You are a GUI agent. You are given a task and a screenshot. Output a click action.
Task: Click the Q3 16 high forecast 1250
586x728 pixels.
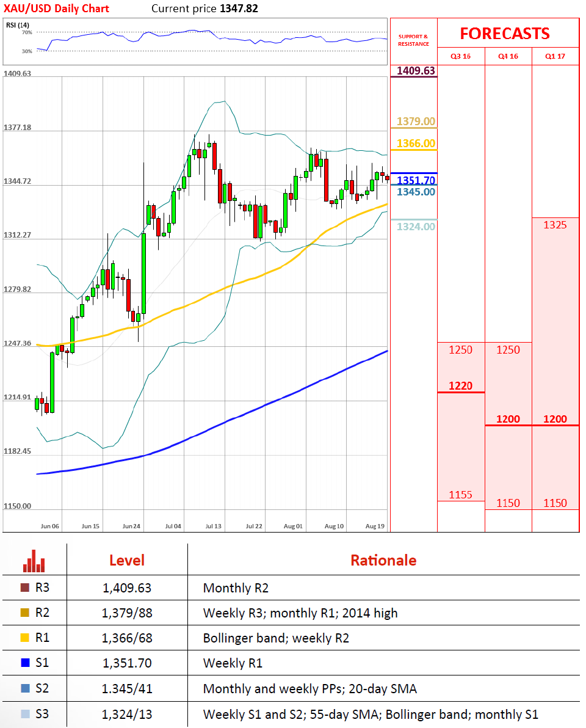tap(460, 349)
